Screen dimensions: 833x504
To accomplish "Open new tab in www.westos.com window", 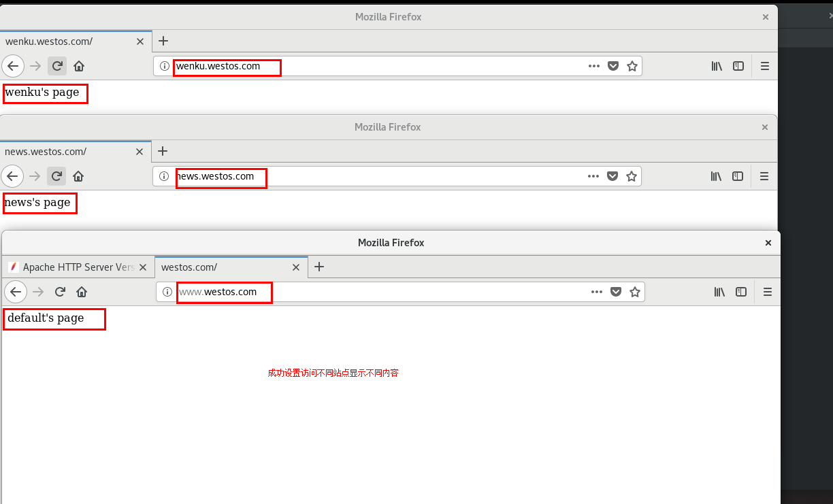I will pos(318,267).
